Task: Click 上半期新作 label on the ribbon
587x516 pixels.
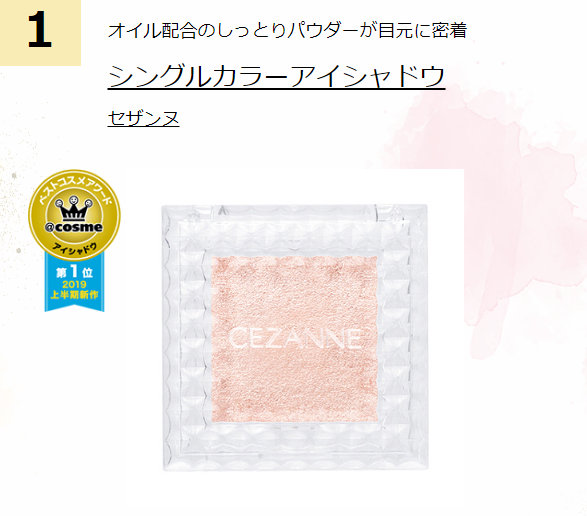Action: 74,295
